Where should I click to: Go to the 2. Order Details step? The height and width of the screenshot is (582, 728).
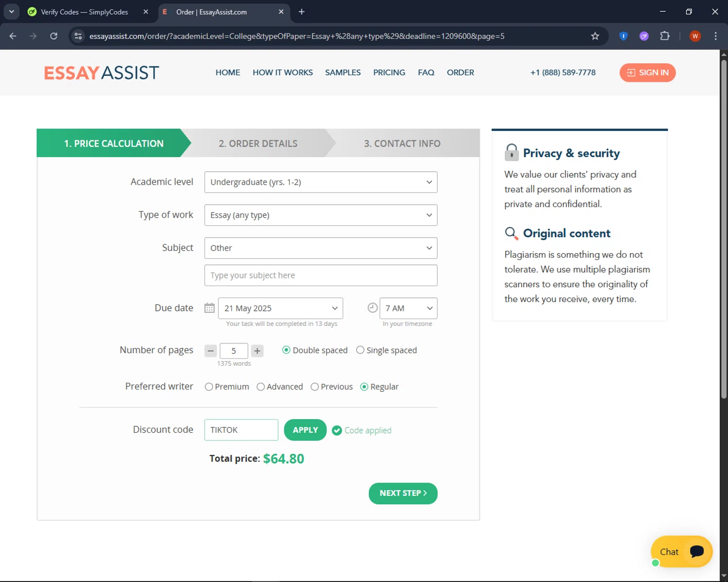point(258,143)
